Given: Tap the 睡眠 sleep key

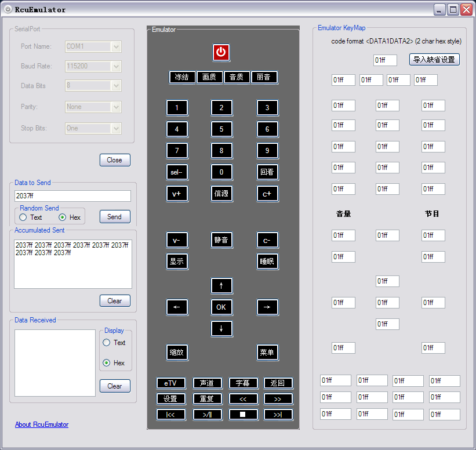Looking at the screenshot, I should point(267,261).
